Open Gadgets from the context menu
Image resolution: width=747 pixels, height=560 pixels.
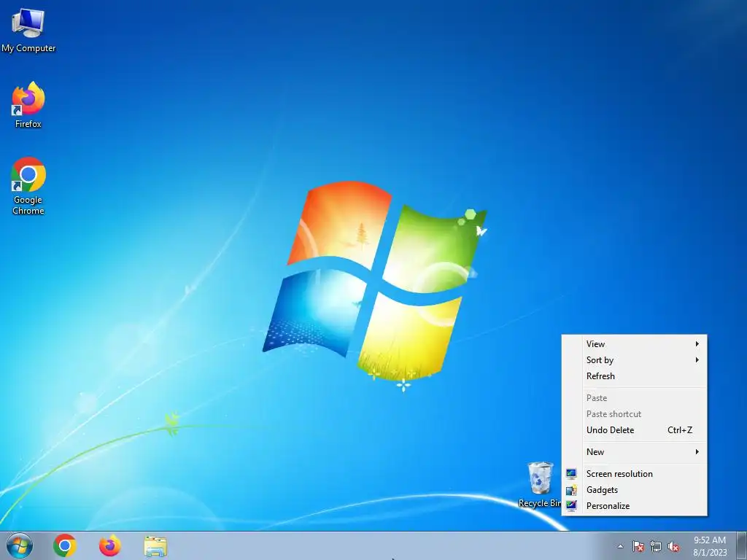pyautogui.click(x=635, y=490)
